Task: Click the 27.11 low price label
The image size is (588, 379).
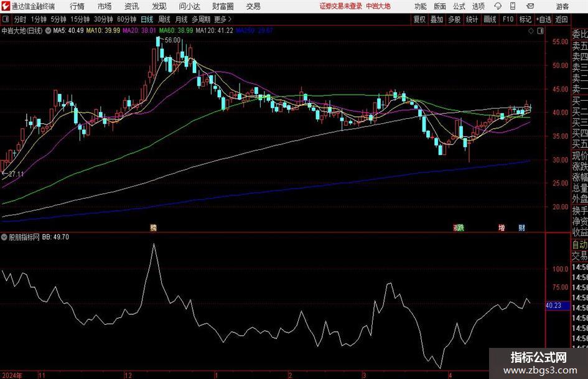Action: (x=16, y=174)
